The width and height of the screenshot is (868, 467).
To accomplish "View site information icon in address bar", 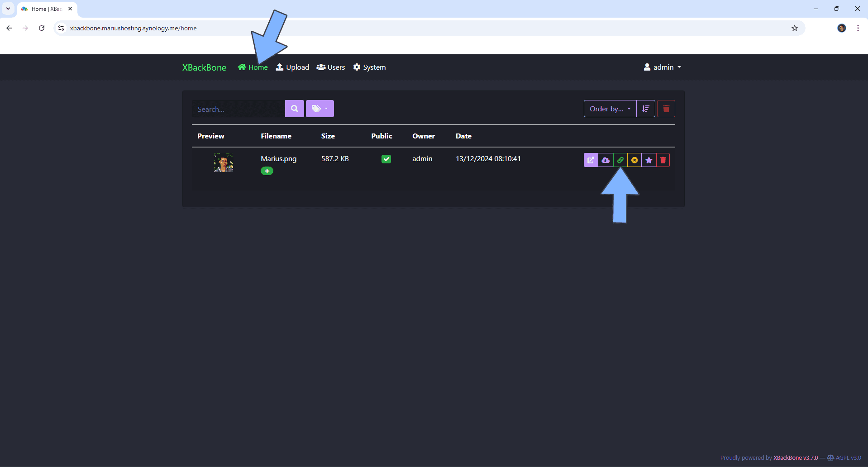I will point(61,28).
